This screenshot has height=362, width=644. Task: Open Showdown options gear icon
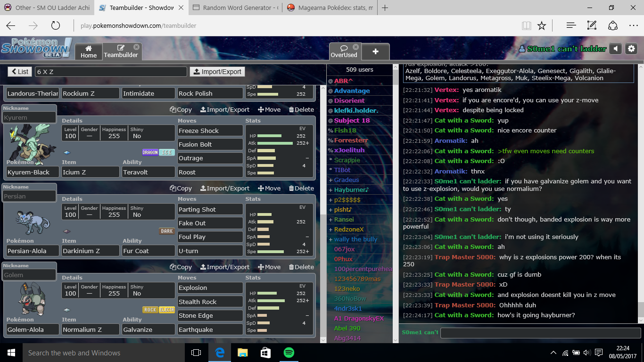631,49
